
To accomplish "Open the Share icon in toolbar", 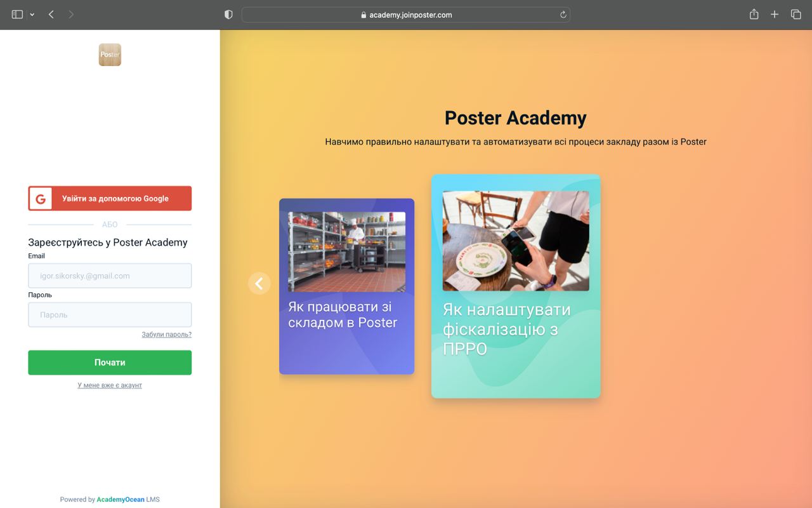I will pos(754,14).
